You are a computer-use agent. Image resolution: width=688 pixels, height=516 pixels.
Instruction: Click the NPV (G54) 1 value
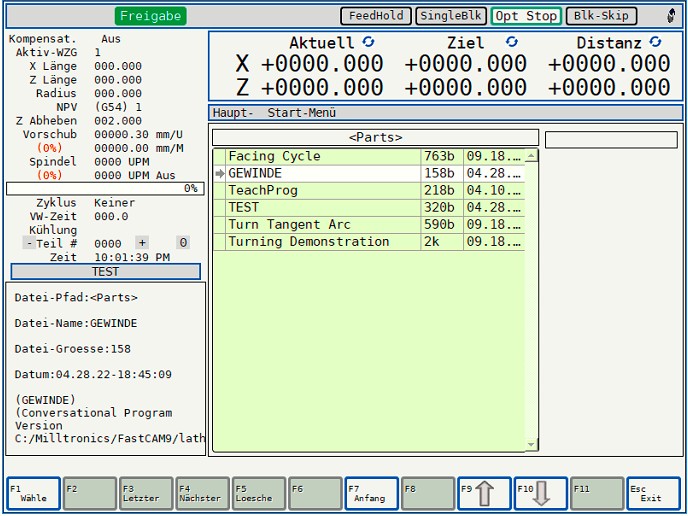(118, 108)
